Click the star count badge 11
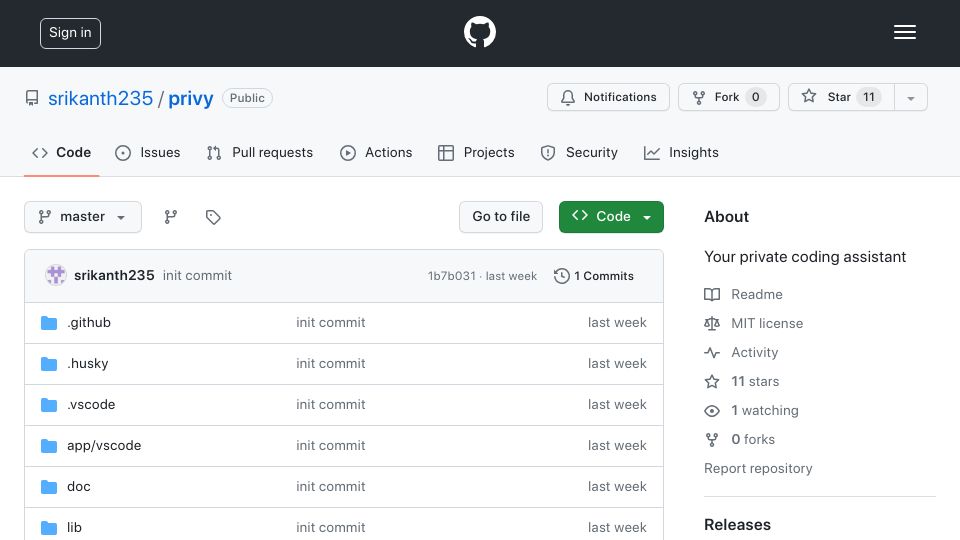This screenshot has width=960, height=540. click(869, 97)
